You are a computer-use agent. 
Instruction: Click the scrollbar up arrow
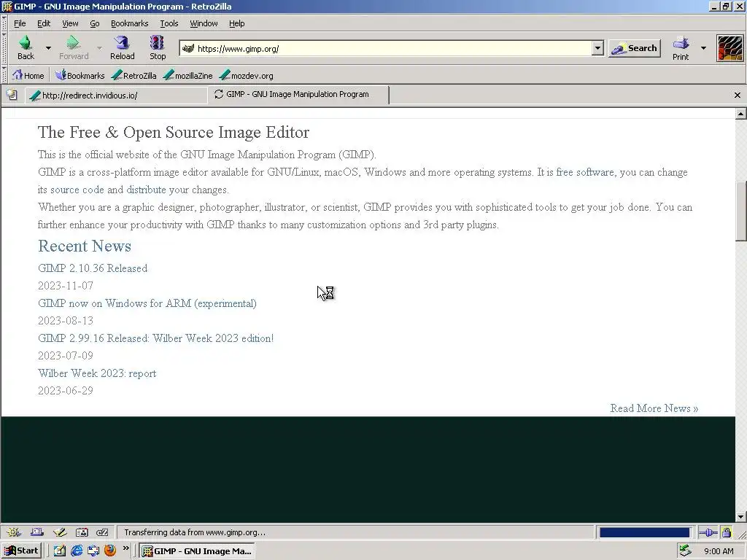[740, 113]
